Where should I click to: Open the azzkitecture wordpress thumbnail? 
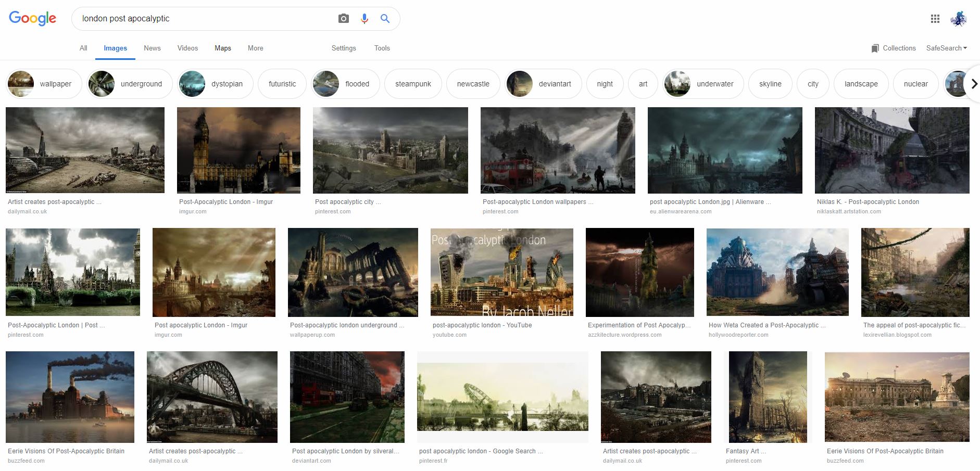(640, 272)
